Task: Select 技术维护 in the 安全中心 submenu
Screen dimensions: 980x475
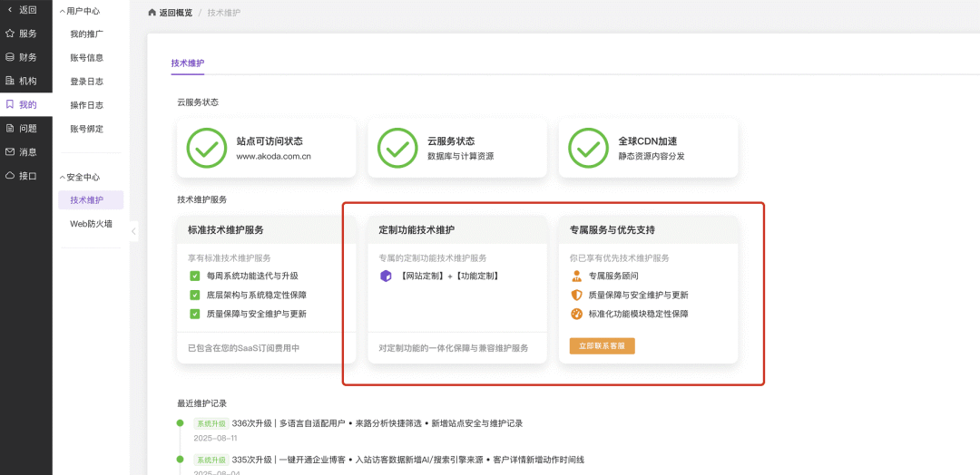Action: point(91,199)
